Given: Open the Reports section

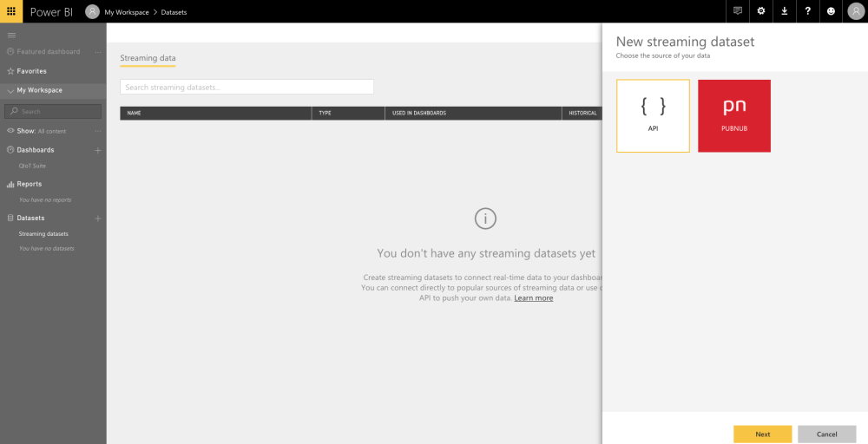Looking at the screenshot, I should (x=29, y=184).
